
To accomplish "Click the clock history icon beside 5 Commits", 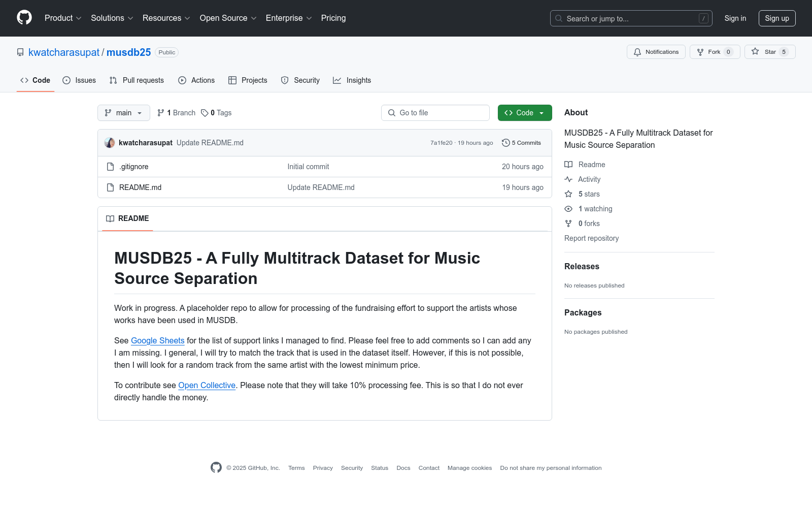I will click(505, 143).
